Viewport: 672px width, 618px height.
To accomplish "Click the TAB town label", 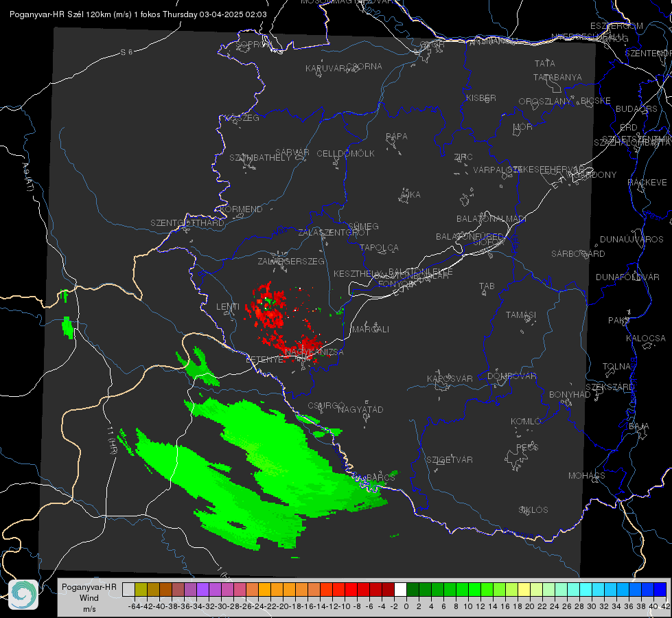I will coord(487,286).
